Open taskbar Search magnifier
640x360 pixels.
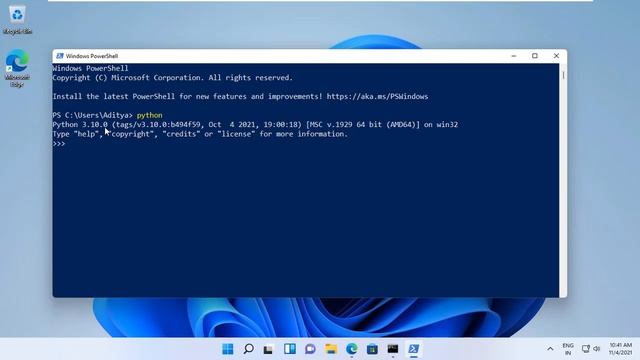tap(248, 349)
